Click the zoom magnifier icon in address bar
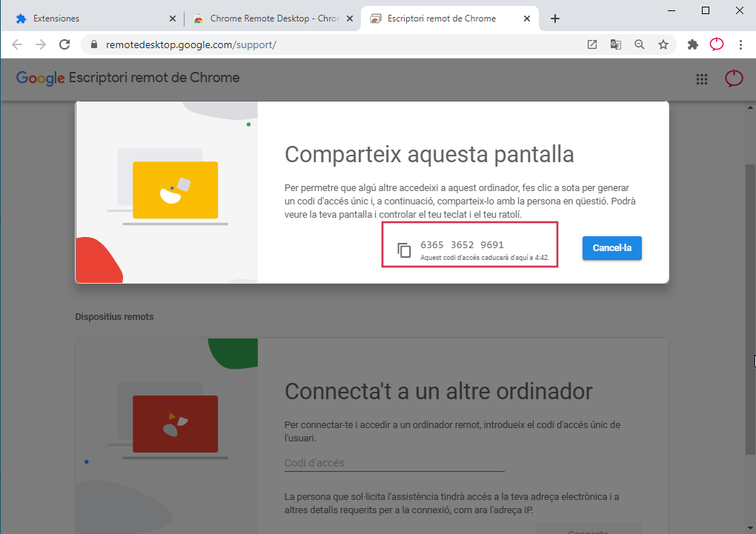 640,45
